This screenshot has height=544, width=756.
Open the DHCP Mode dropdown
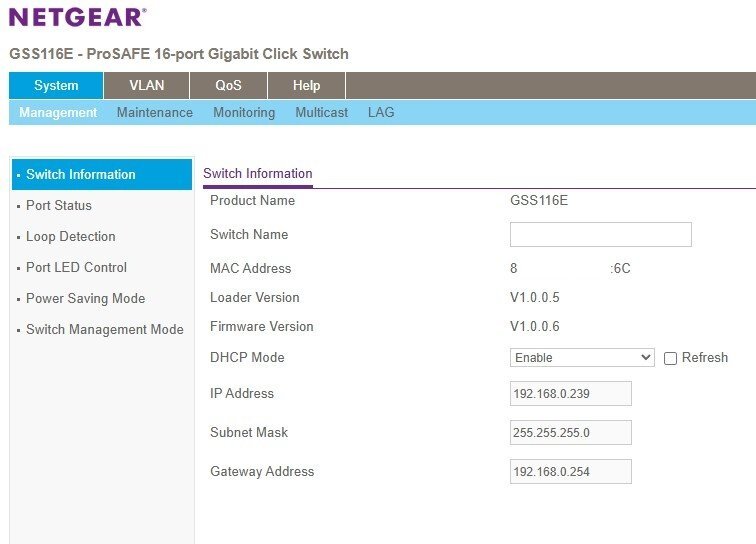[x=582, y=357]
